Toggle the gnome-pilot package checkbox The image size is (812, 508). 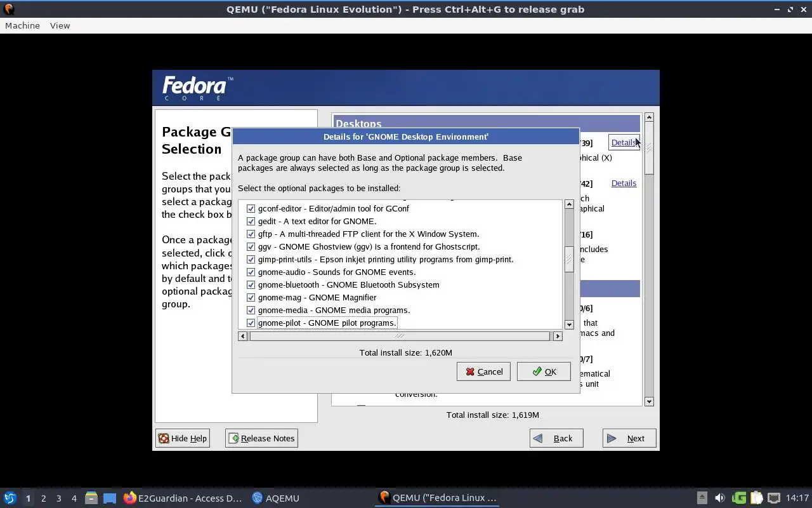point(251,323)
